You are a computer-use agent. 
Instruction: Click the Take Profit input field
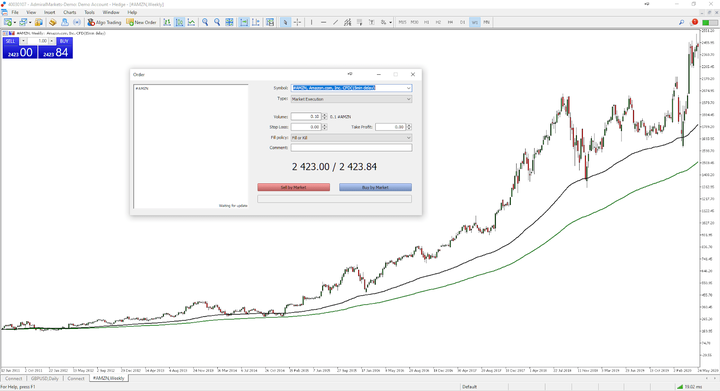point(390,127)
